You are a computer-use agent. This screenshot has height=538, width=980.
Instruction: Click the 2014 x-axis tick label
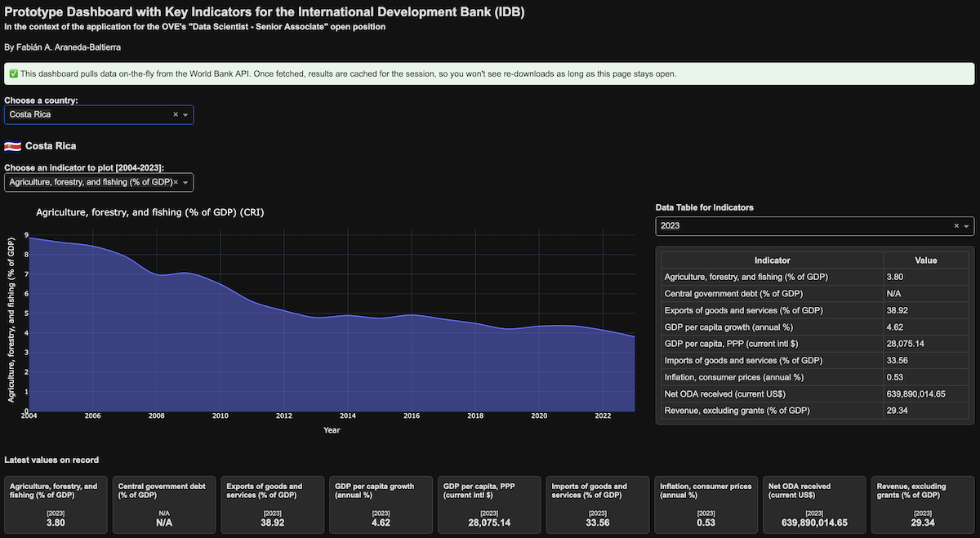[348, 416]
